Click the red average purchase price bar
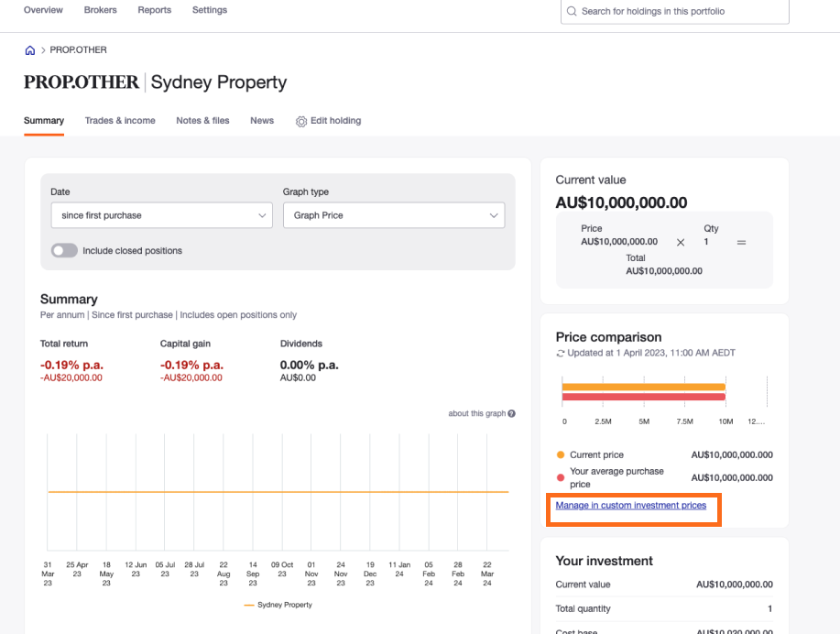840x634 pixels. click(643, 397)
